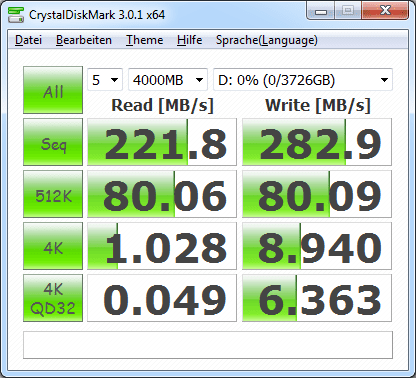This screenshot has width=416, height=378.
Task: Select the 4K QD32 read value 0.049
Action: coord(162,298)
